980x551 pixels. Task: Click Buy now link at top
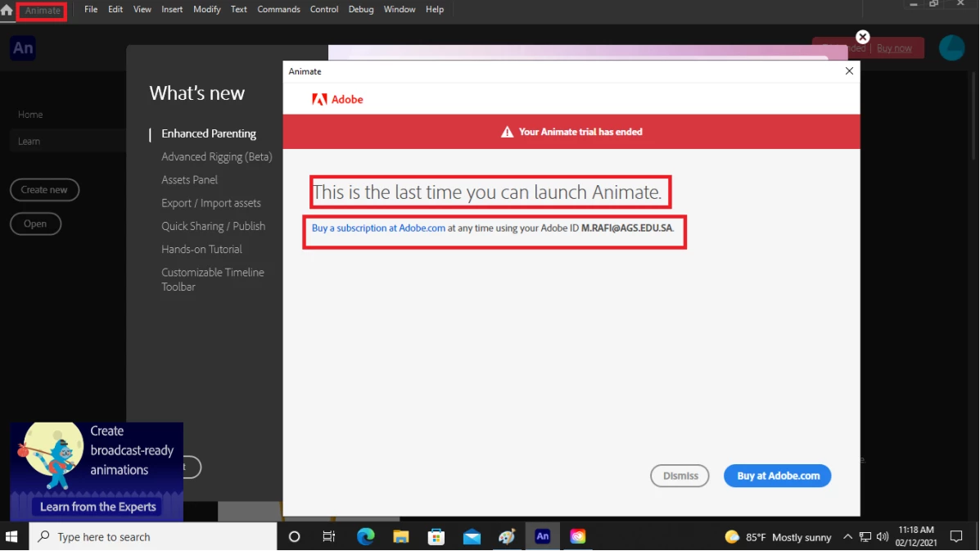pos(894,48)
